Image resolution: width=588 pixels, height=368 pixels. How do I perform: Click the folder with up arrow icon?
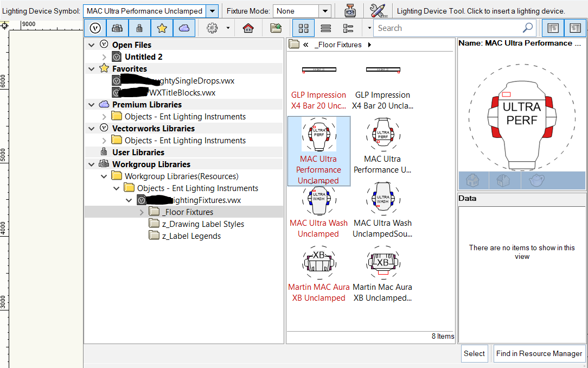(276, 28)
